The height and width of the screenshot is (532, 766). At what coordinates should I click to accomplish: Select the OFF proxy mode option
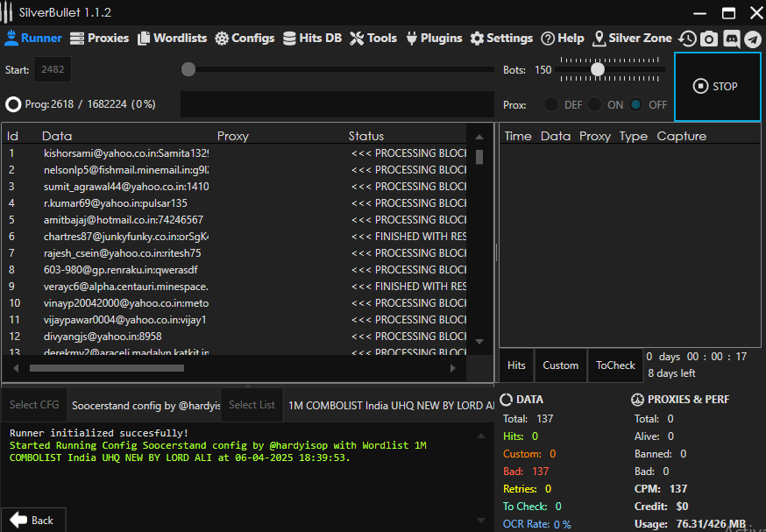pyautogui.click(x=636, y=104)
